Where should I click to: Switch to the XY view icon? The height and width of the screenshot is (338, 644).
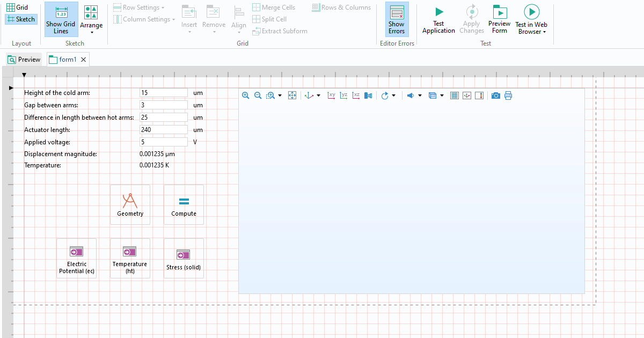tap(331, 95)
